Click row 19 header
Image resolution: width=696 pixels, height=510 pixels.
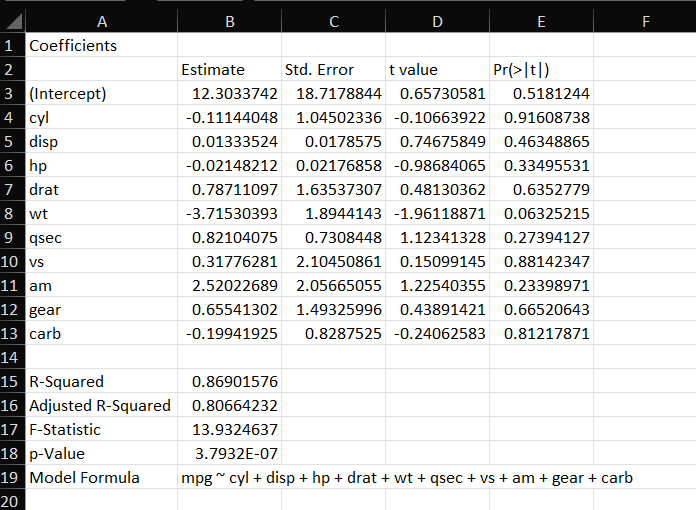(x=11, y=477)
